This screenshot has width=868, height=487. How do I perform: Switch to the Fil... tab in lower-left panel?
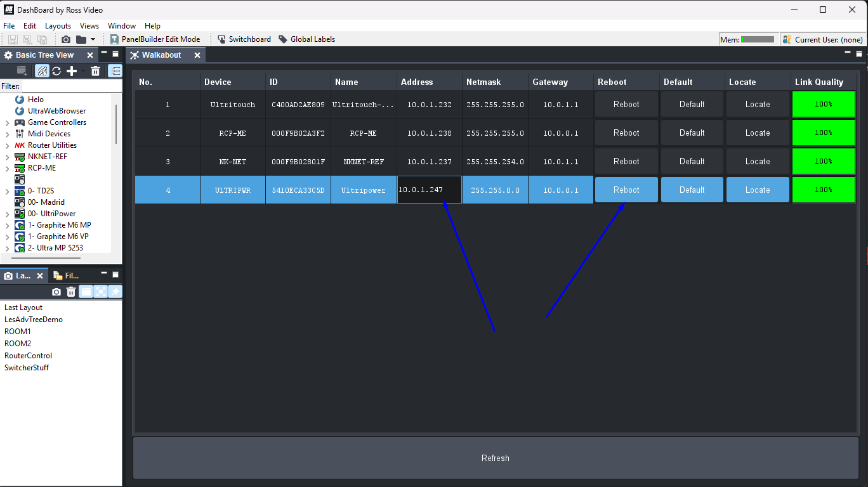67,276
